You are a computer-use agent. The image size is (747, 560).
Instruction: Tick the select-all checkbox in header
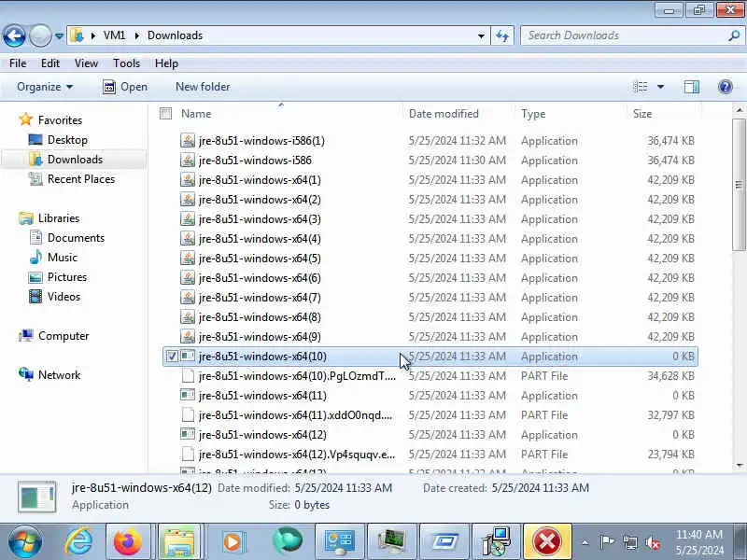166,113
